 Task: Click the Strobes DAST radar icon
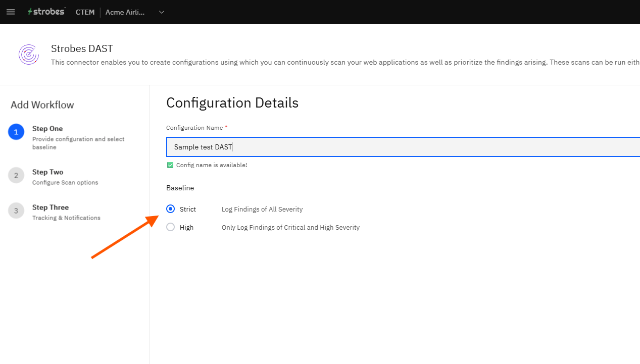point(29,54)
